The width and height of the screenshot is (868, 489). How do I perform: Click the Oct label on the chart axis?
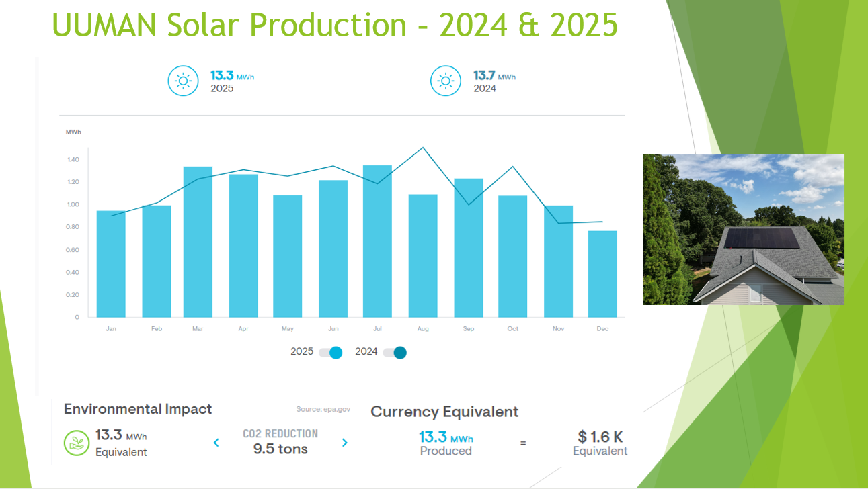coord(513,329)
